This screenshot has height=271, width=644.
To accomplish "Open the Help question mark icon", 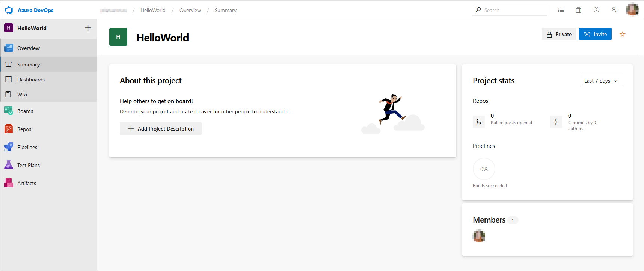I will click(596, 10).
